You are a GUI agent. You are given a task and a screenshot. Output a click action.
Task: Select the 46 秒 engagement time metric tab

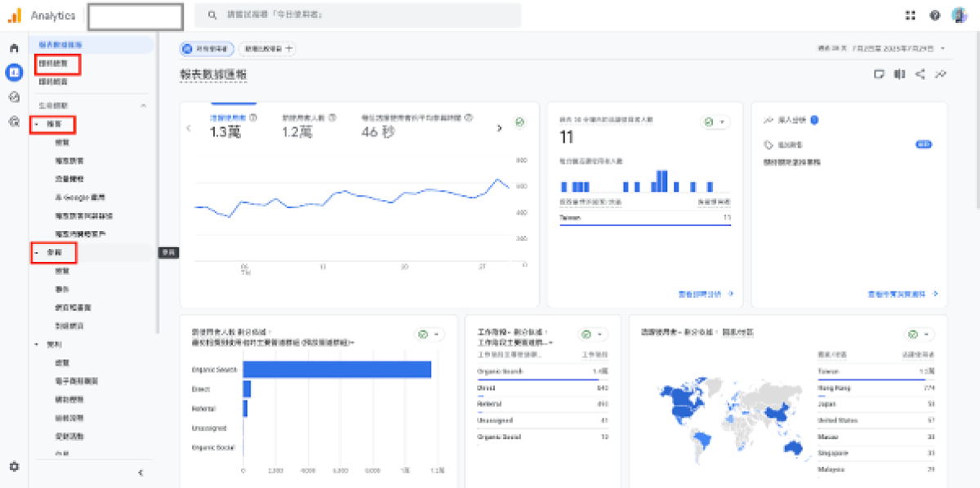point(416,126)
